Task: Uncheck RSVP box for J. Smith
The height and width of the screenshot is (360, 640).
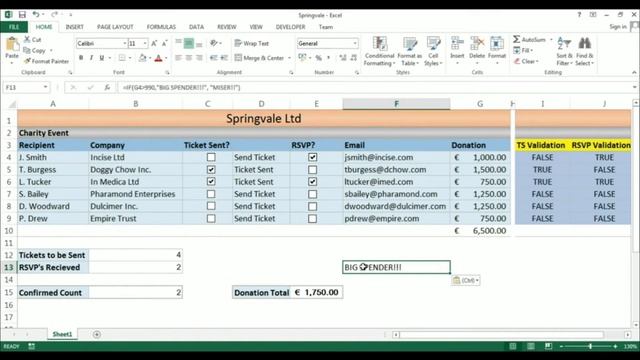Action: (x=313, y=157)
